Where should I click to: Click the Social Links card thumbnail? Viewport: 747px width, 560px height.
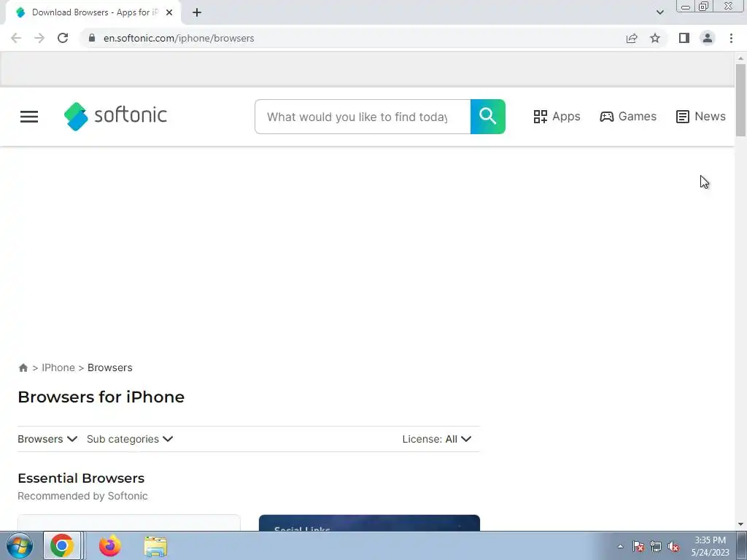point(369,523)
